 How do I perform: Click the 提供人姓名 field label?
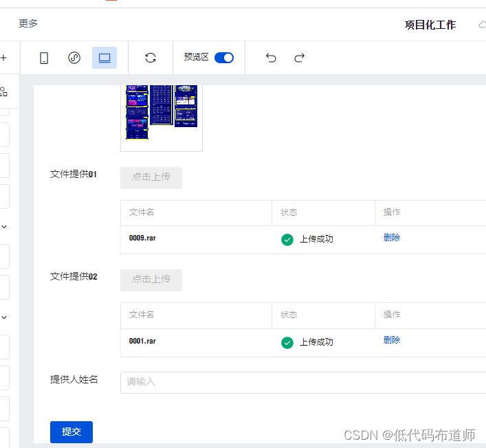(x=74, y=379)
